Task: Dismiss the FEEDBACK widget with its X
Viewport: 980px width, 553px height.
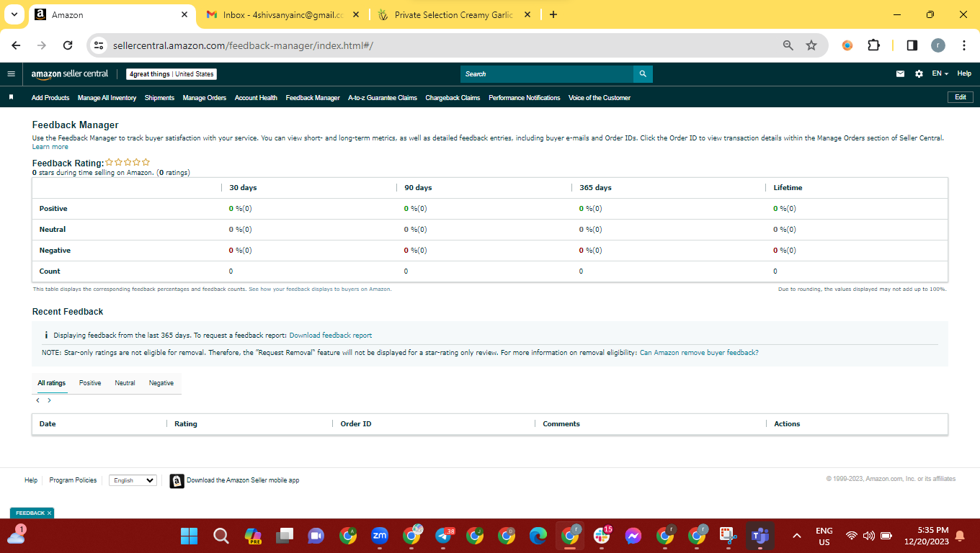Action: 49,513
